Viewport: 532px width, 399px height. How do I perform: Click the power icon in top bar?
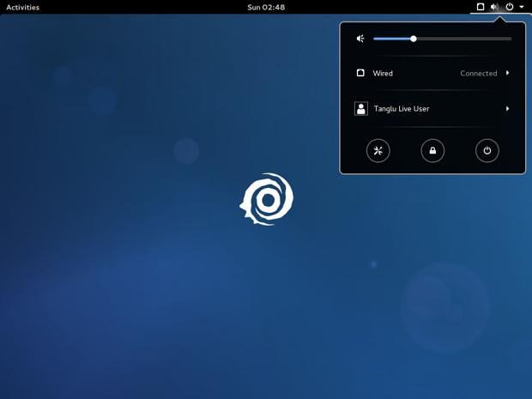(x=510, y=7)
